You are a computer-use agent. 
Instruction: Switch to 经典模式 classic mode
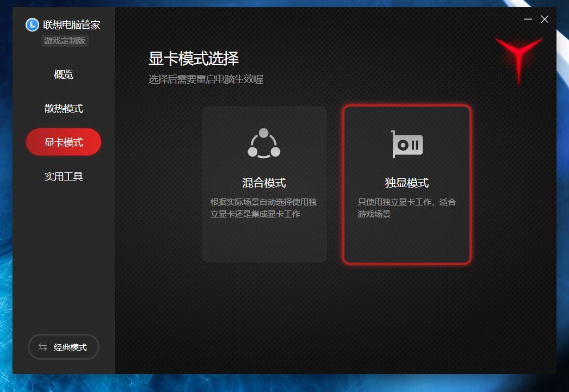point(64,347)
